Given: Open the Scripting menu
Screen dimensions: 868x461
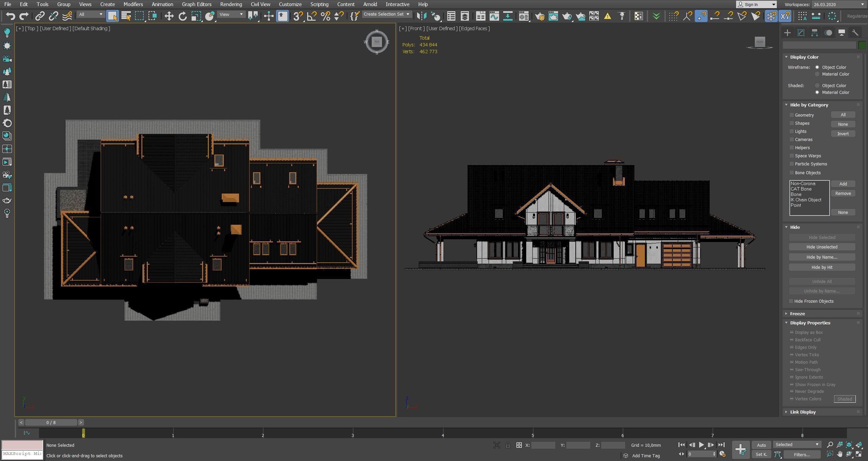Looking at the screenshot, I should 319,4.
